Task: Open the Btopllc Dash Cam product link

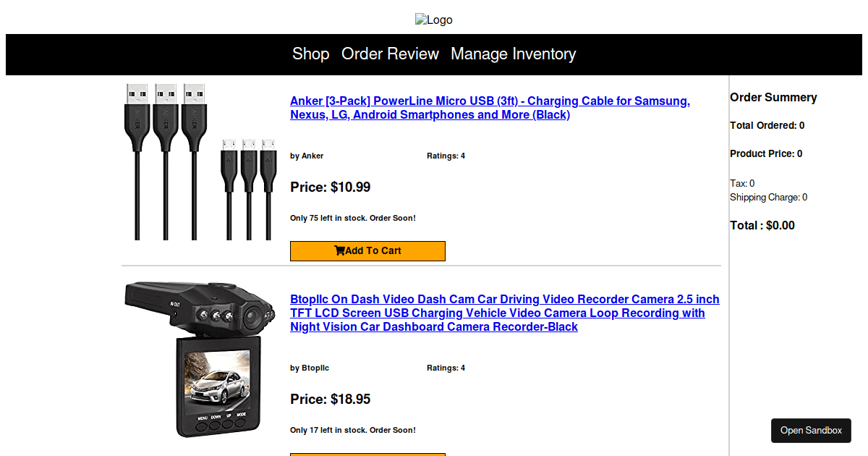Action: coord(505,313)
